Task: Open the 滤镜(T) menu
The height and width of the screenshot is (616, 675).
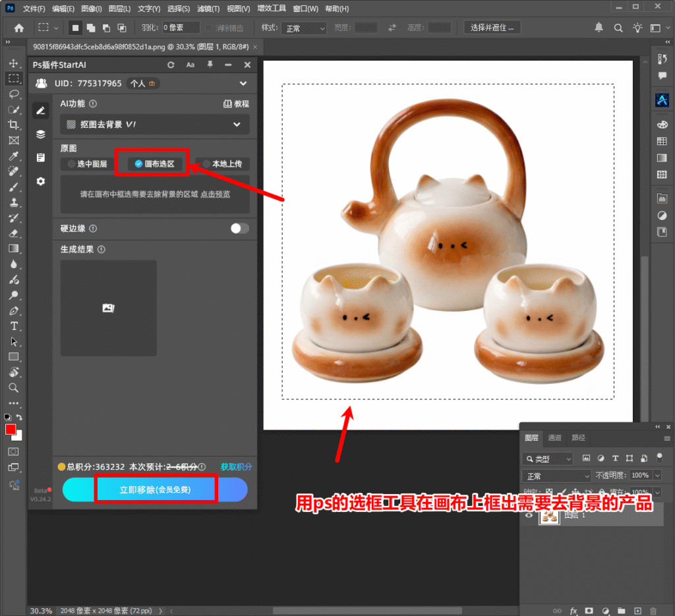Action: (208, 9)
